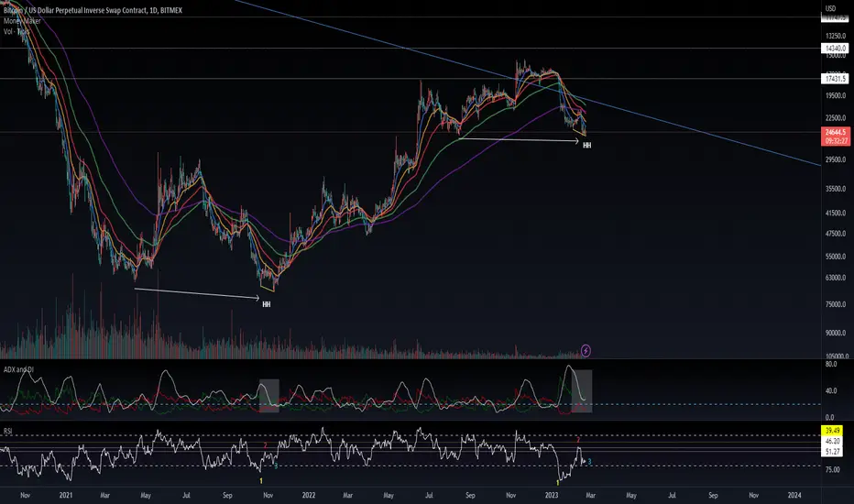Screen dimensions: 854x504
Task: Click the 2023 label on time axis
Action: click(x=552, y=495)
